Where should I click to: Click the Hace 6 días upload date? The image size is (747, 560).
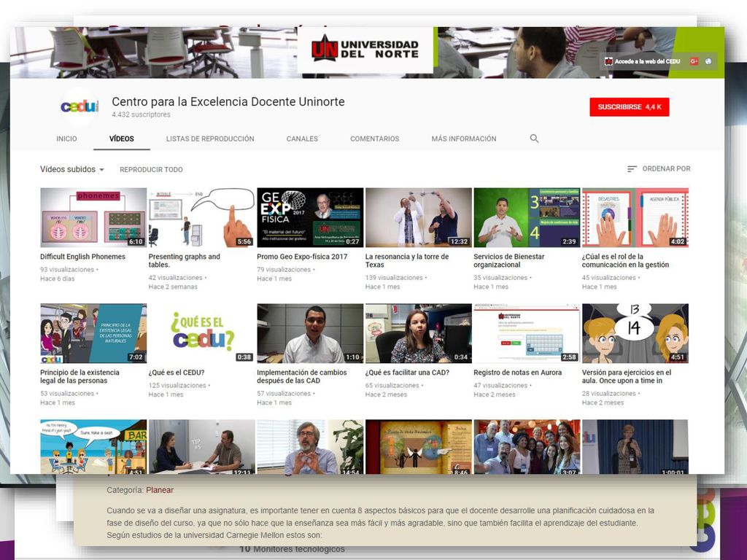click(57, 279)
